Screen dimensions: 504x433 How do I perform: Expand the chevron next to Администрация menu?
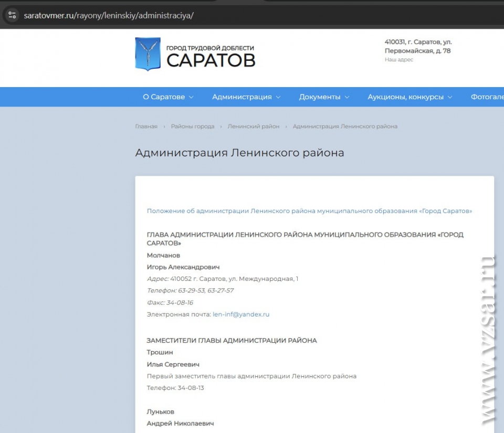[278, 97]
